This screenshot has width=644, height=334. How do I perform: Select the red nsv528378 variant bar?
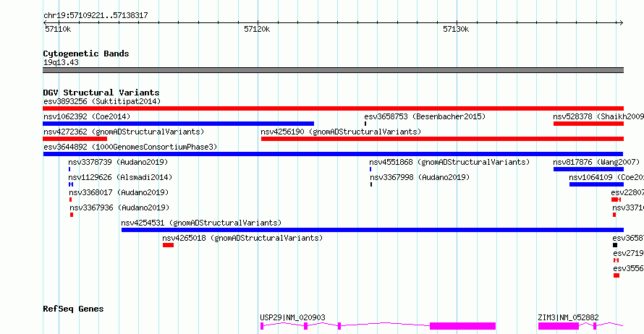pos(588,124)
